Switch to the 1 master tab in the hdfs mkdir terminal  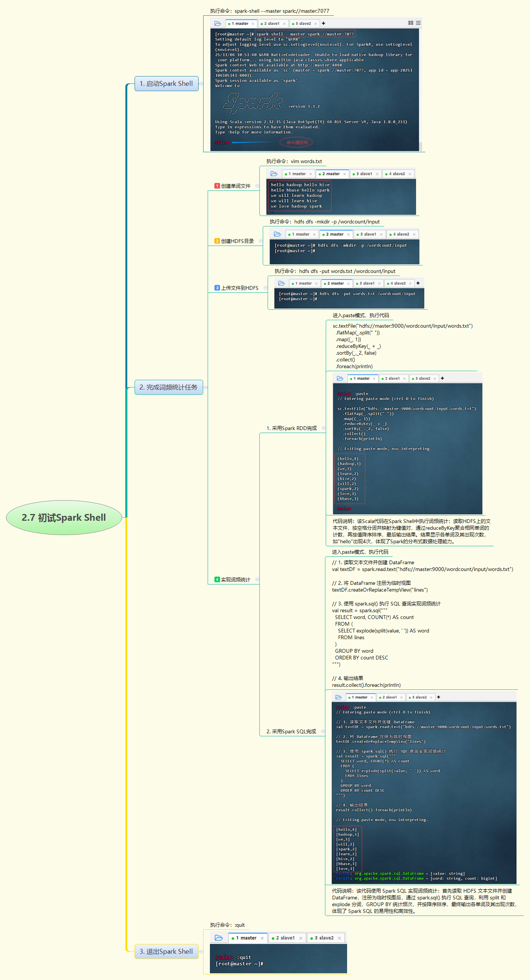[302, 234]
